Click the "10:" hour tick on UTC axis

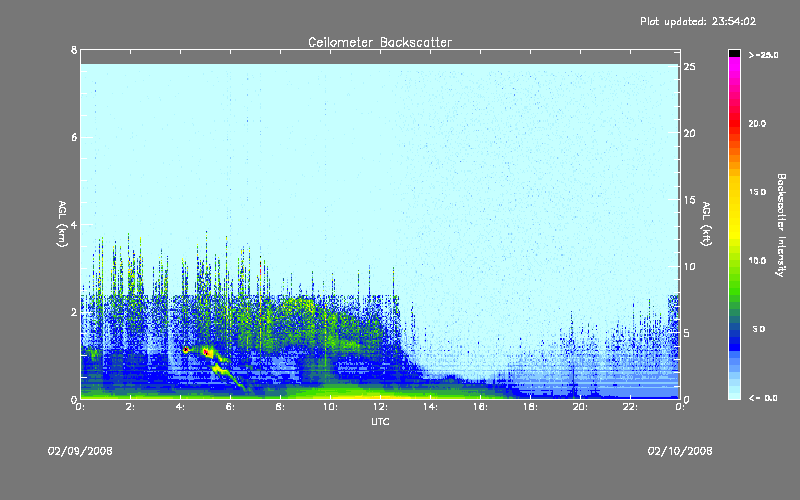pyautogui.click(x=331, y=407)
